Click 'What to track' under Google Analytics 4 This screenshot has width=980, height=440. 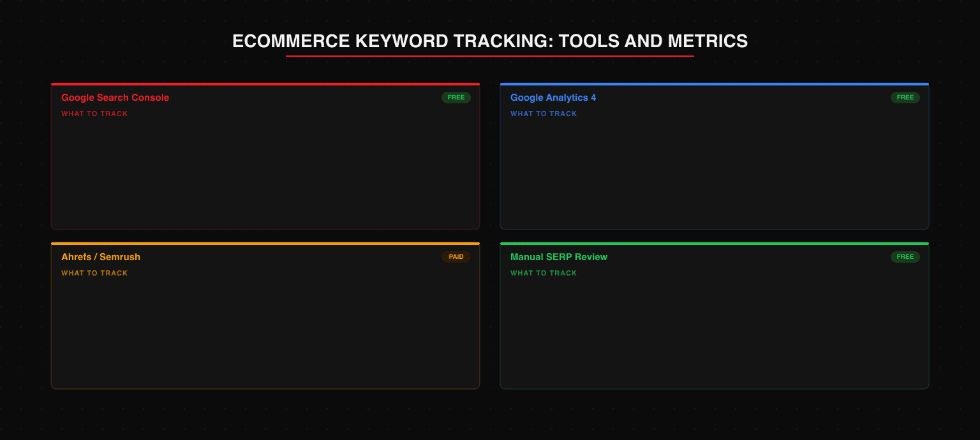[x=544, y=114]
